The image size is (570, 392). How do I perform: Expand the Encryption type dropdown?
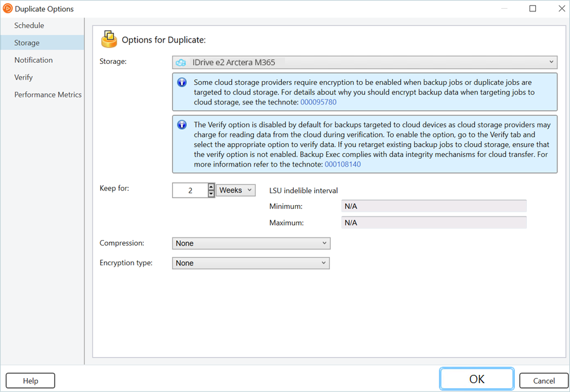point(251,263)
